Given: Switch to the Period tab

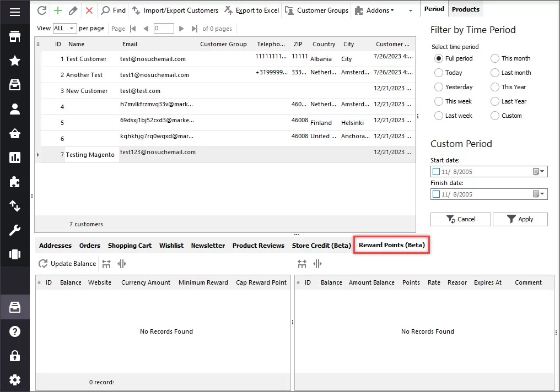Looking at the screenshot, I should (434, 9).
